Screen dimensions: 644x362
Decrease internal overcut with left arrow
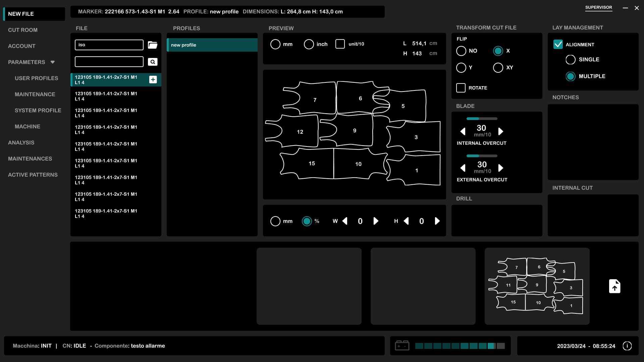pos(463,131)
